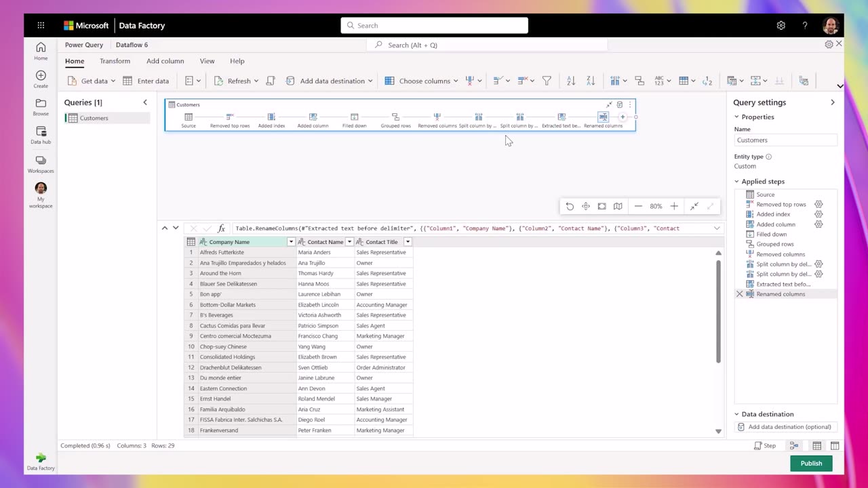Open Create in left sidebar
The image size is (868, 488).
(x=41, y=79)
